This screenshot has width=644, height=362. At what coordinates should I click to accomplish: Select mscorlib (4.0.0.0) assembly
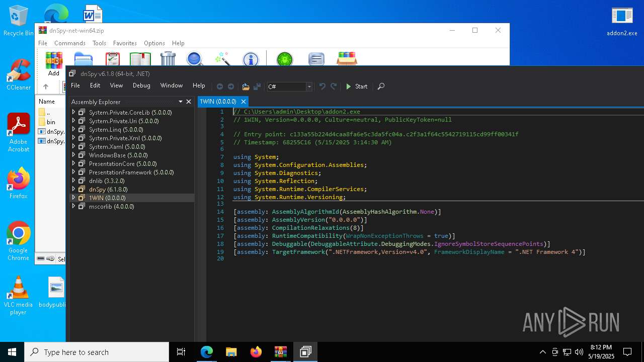[x=112, y=206]
